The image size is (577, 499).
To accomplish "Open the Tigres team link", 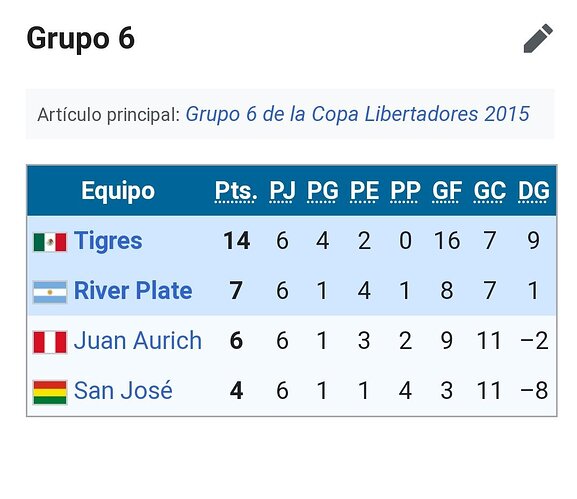I will 108,241.
